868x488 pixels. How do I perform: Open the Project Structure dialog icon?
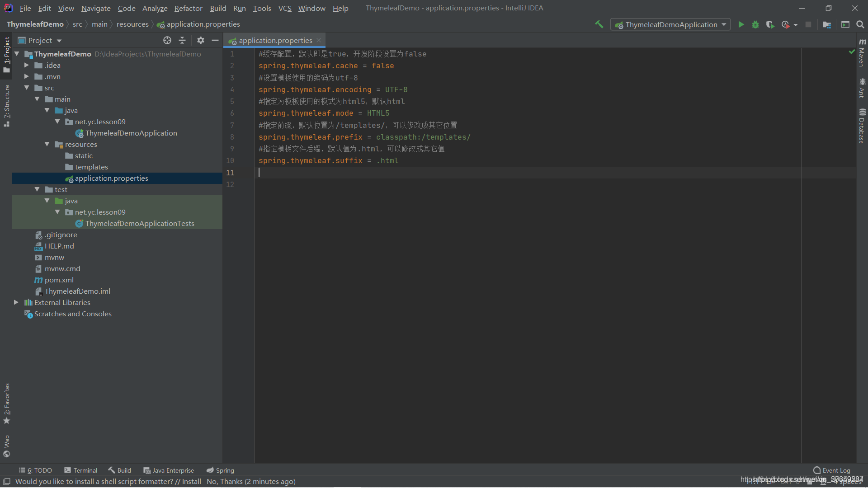click(x=827, y=24)
